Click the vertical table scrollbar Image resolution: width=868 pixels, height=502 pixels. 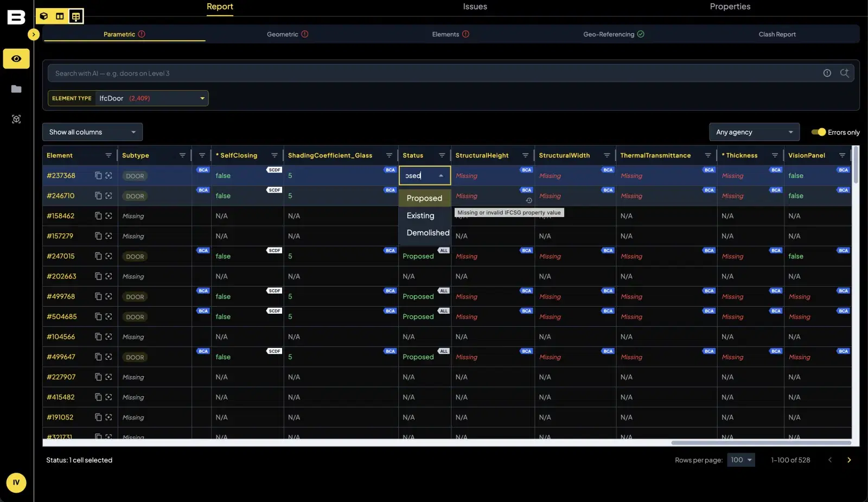[856, 165]
